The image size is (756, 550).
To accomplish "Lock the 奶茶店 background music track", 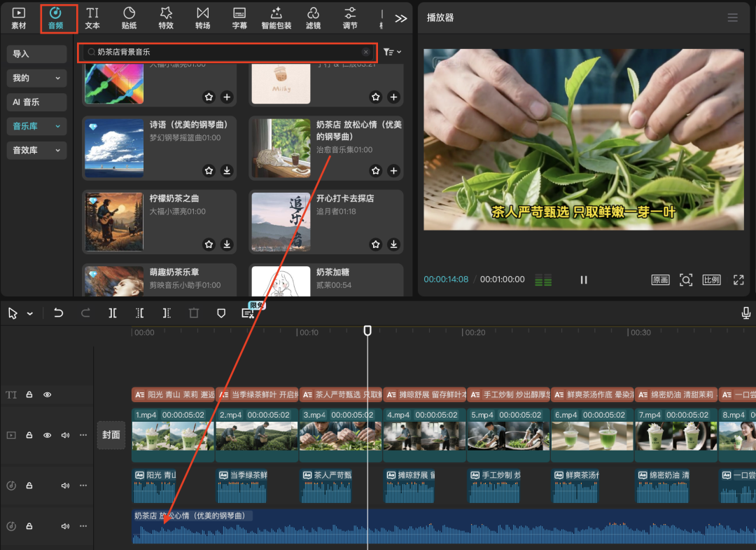I will pos(29,526).
